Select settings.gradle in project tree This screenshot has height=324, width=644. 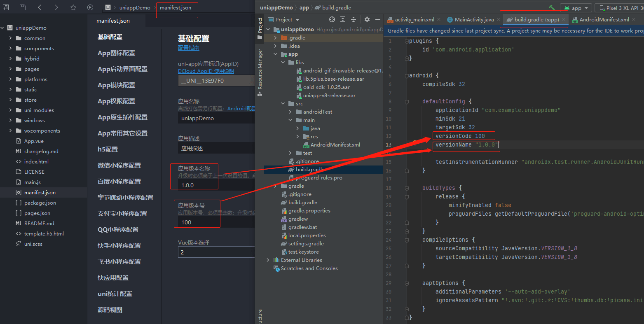[306, 243]
